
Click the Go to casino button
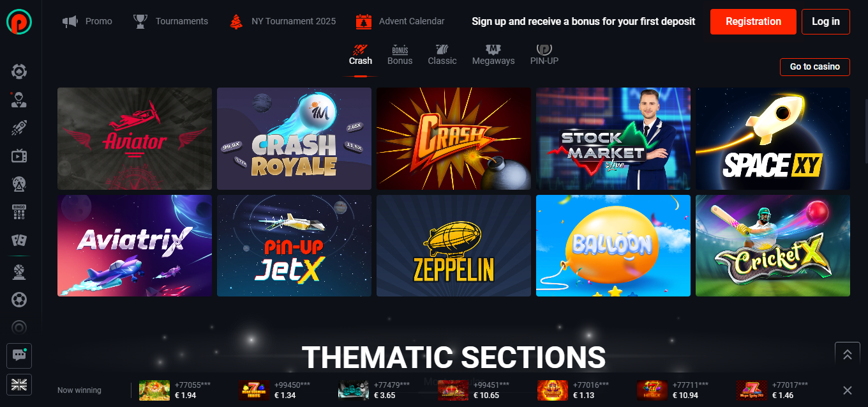pos(815,66)
